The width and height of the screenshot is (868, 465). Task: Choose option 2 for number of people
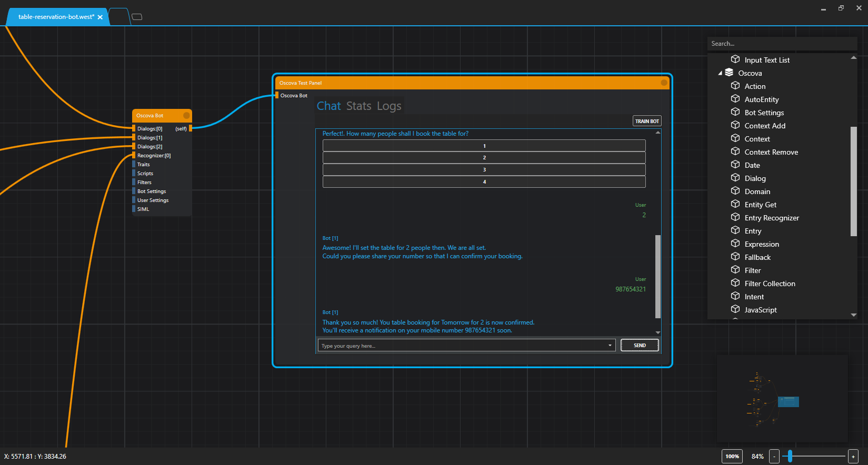[x=484, y=158]
